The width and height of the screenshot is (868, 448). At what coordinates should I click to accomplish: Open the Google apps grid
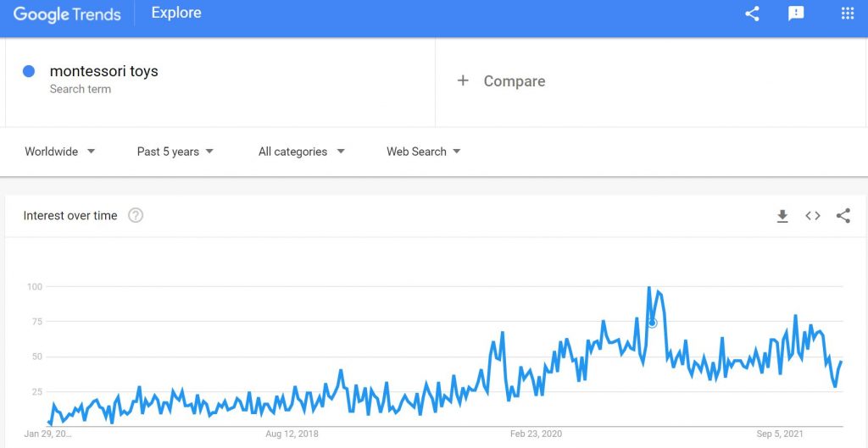point(848,14)
